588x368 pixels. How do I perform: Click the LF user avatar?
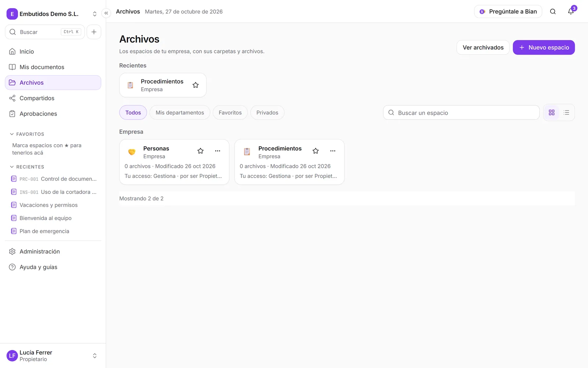(12, 356)
